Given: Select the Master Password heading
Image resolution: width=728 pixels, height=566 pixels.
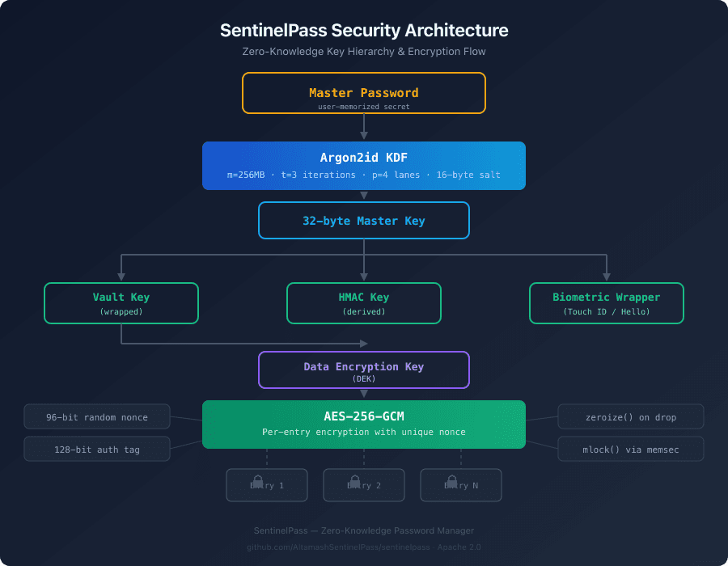Looking at the screenshot, I should pos(364,93).
